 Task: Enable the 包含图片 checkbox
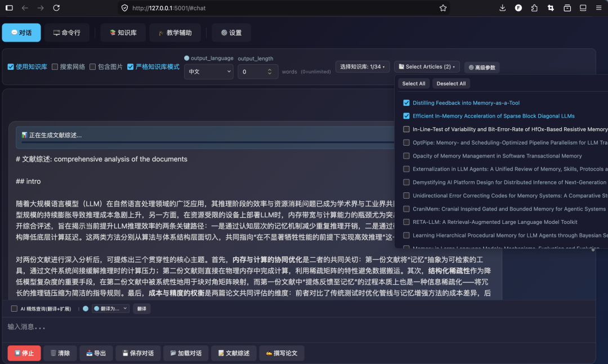93,67
